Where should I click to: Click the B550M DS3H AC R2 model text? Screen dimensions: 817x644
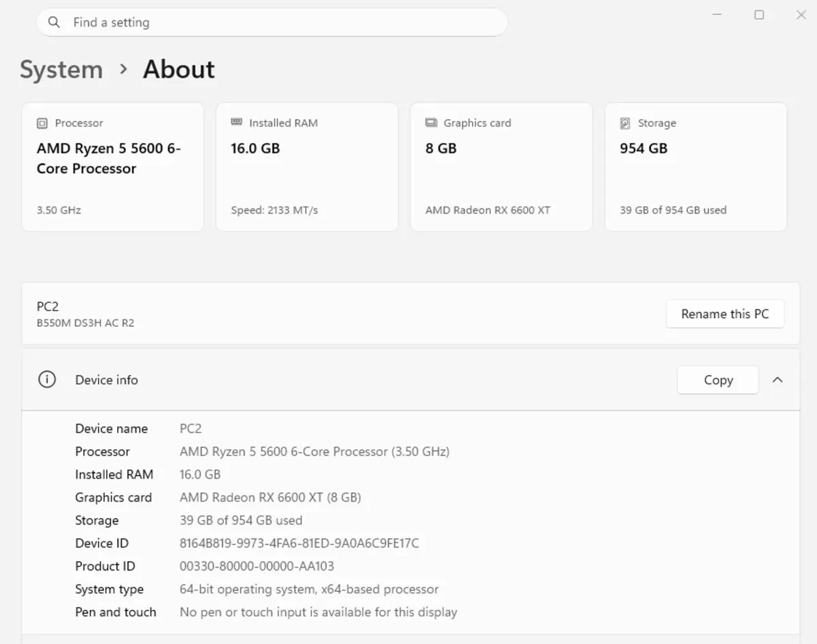pos(86,323)
